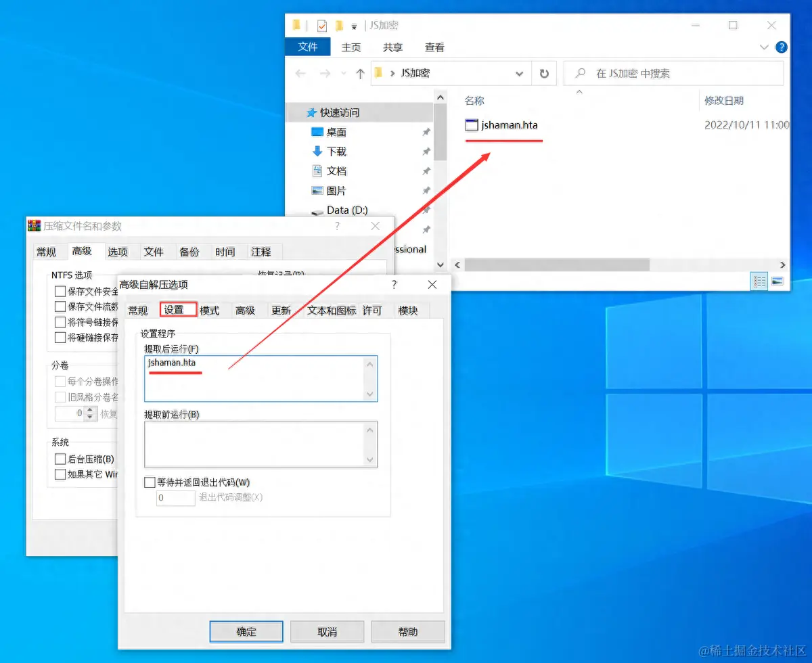The image size is (812, 663).
Task: Click the ? help button of 高级自解压选项 dialog
Action: (394, 285)
